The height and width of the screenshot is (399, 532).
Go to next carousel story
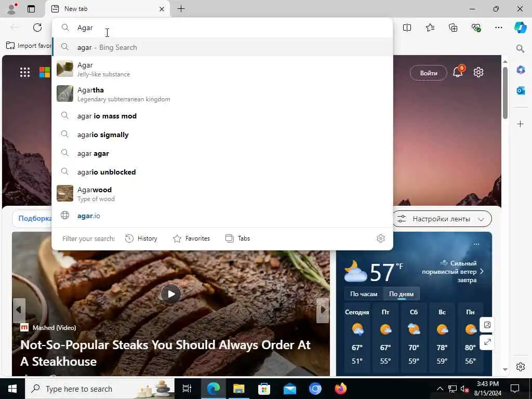[x=323, y=310]
